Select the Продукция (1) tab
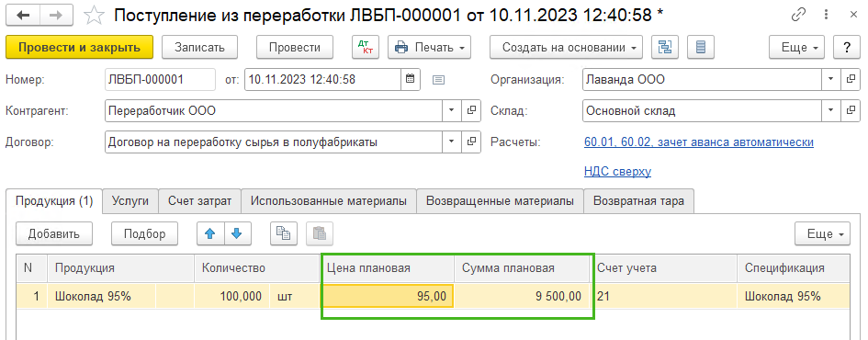The width and height of the screenshot is (868, 340). tap(53, 201)
